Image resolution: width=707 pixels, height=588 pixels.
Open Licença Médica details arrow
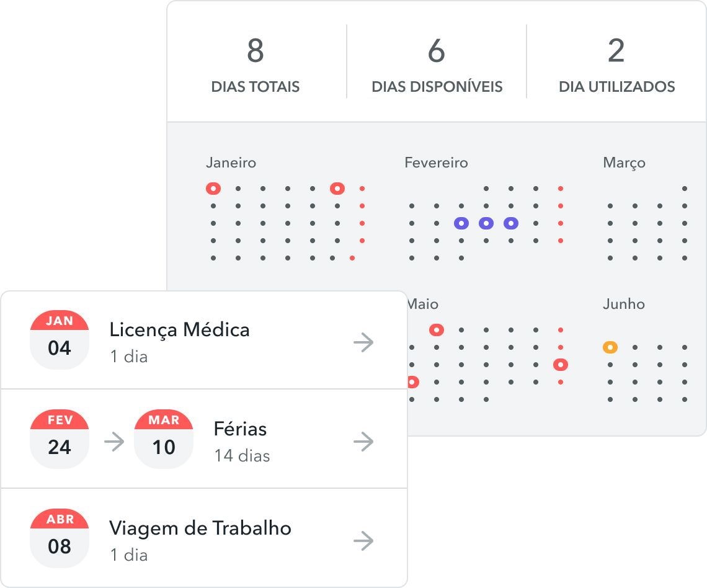click(x=363, y=342)
